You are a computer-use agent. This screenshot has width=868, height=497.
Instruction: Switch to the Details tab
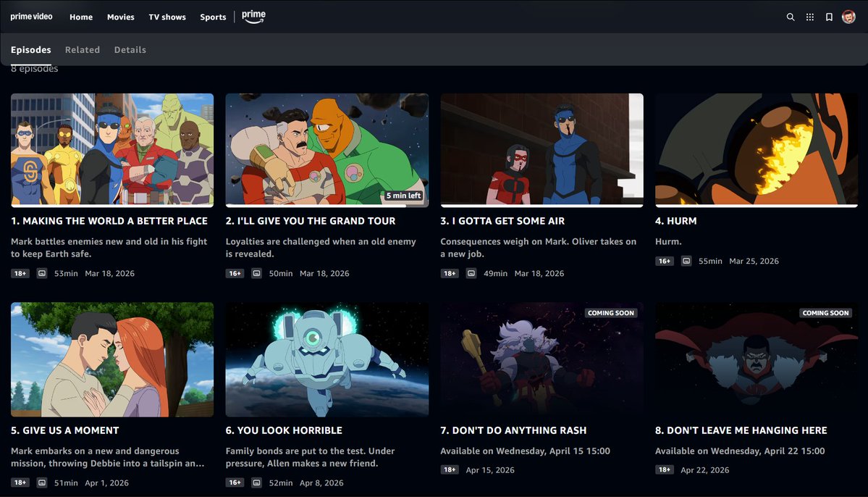pos(130,50)
